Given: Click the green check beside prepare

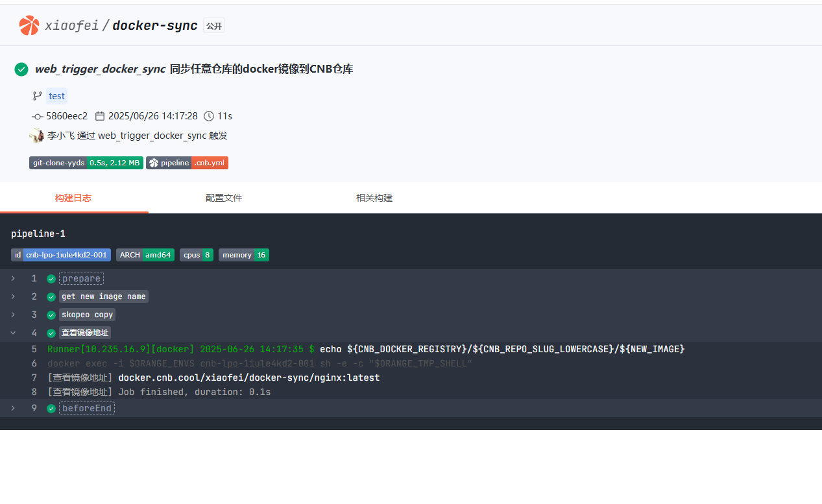Looking at the screenshot, I should pyautogui.click(x=51, y=279).
